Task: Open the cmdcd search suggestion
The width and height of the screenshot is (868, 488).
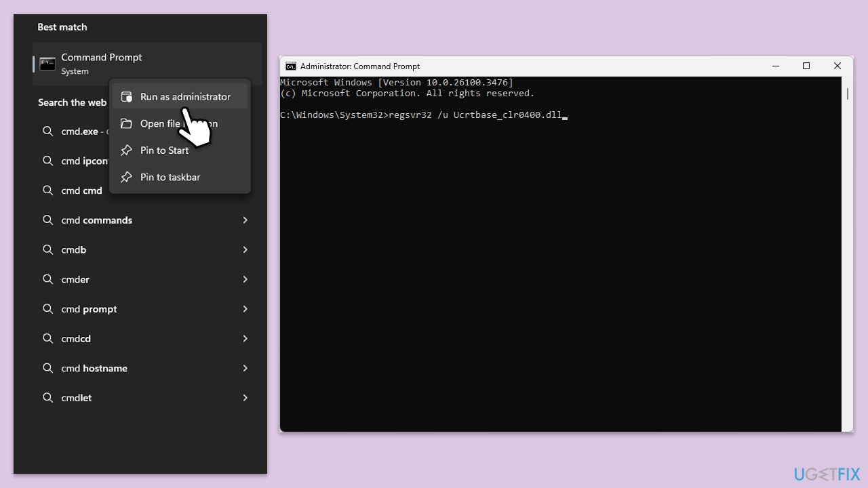Action: pyautogui.click(x=76, y=339)
